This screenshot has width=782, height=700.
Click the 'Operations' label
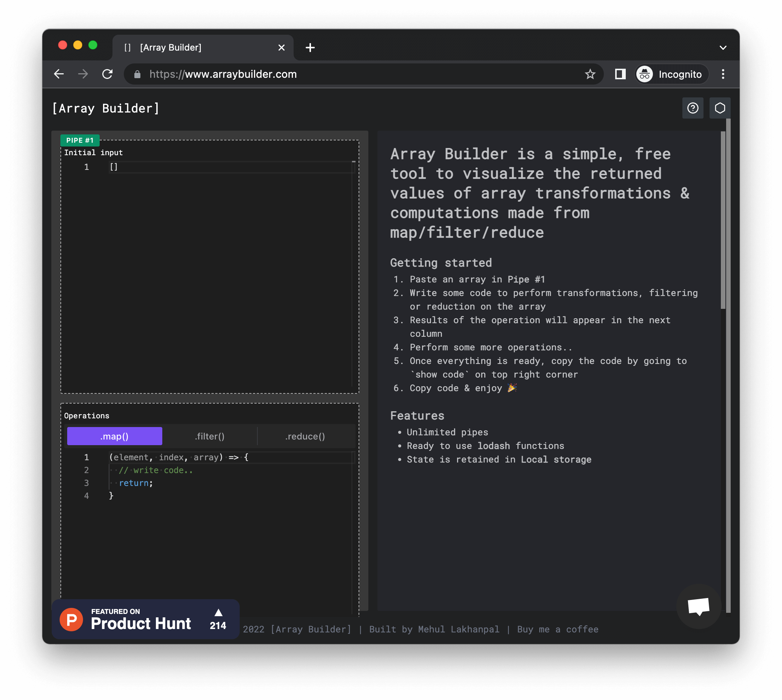(x=86, y=416)
